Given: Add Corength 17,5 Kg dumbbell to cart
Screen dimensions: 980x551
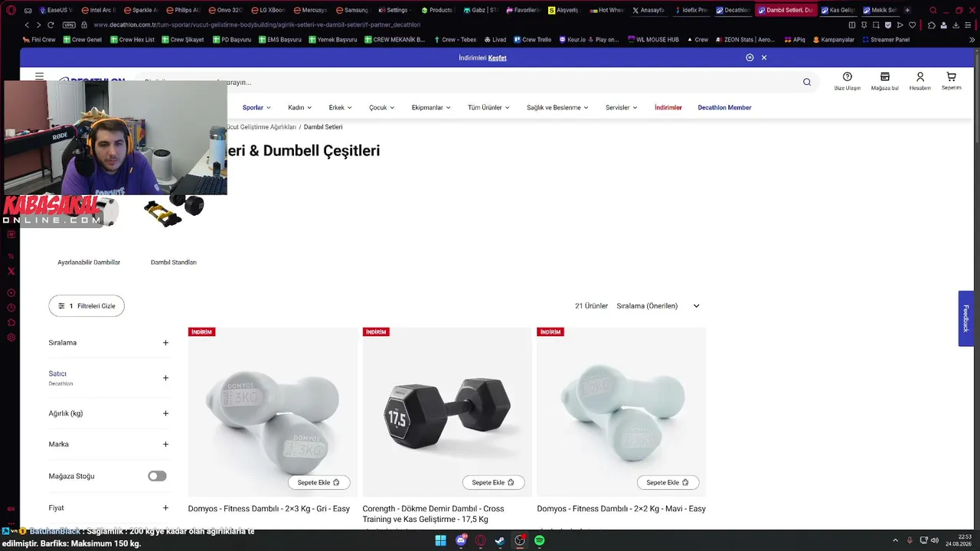Looking at the screenshot, I should click(x=494, y=482).
